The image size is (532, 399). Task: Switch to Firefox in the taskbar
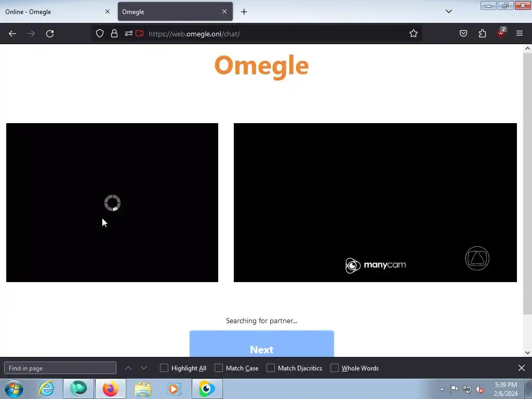tap(111, 389)
